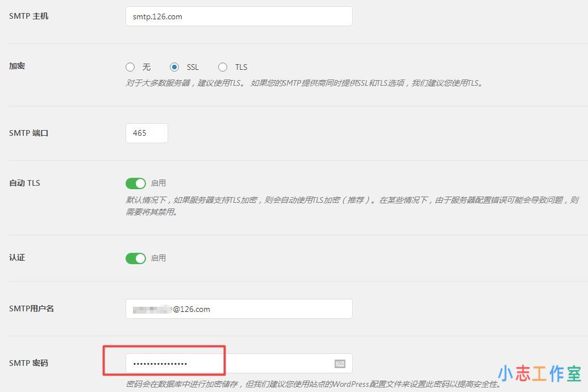The width and height of the screenshot is (588, 392).
Task: Click the 自动 TLS label text
Action: click(x=24, y=184)
